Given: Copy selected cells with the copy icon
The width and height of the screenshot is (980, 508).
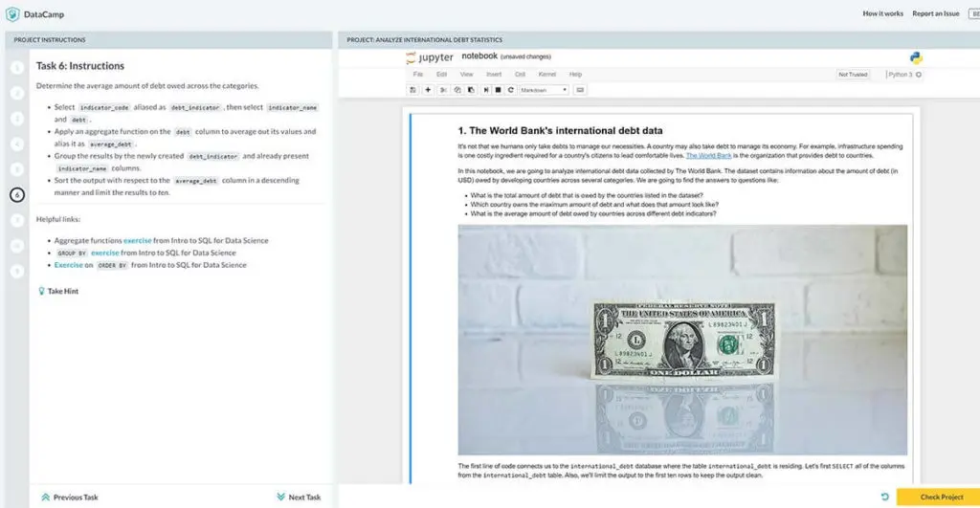Looking at the screenshot, I should click(x=457, y=90).
